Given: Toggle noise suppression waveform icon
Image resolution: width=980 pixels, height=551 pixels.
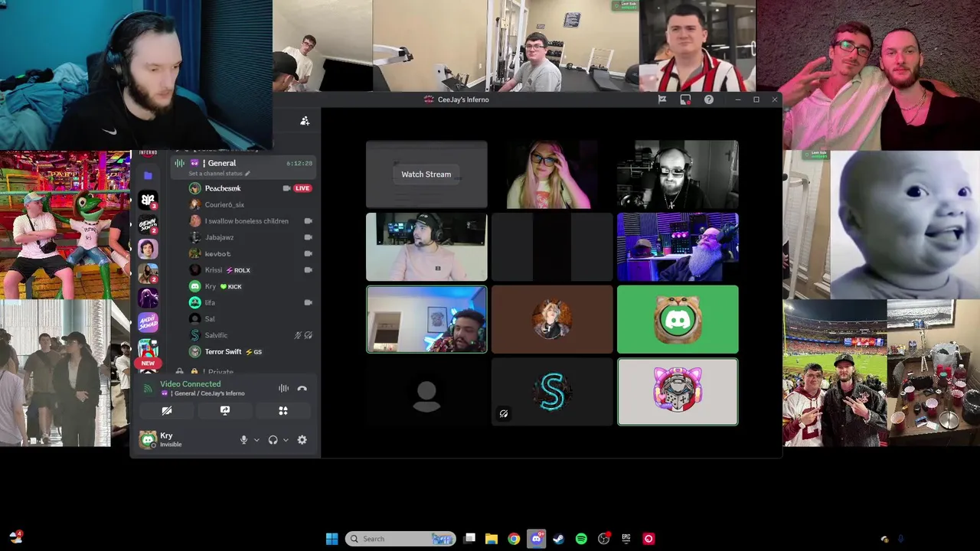Looking at the screenshot, I should (283, 389).
